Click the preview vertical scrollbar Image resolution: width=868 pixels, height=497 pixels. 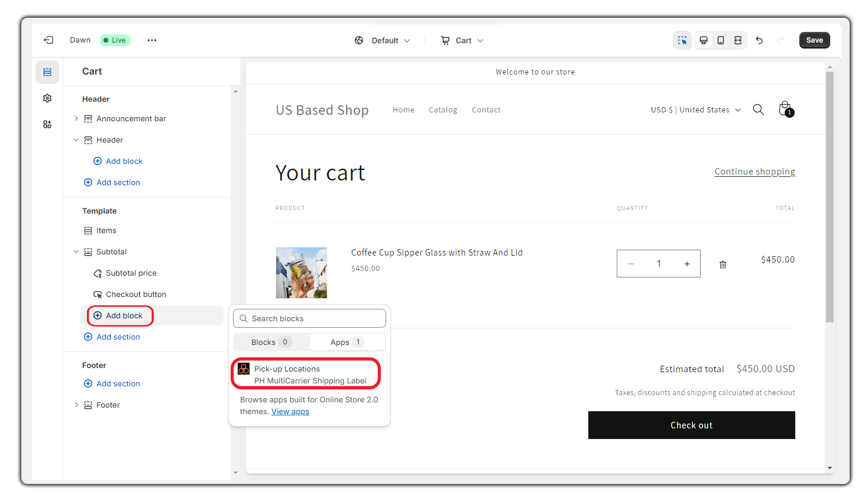[x=830, y=197]
